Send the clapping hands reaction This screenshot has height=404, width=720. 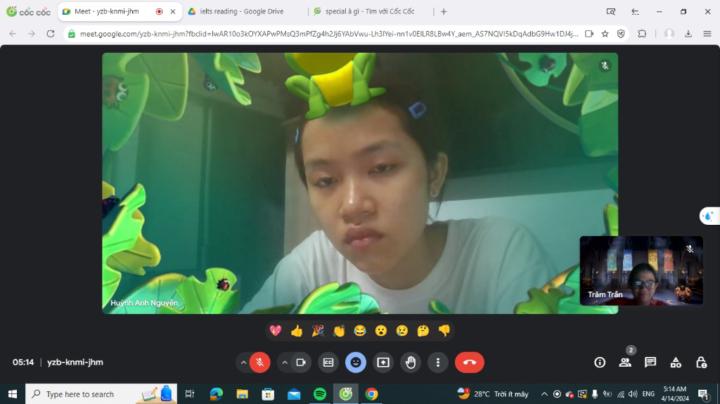(339, 331)
